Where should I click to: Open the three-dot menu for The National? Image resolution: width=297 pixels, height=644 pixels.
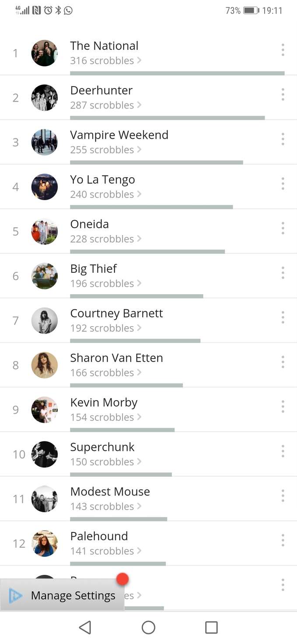pyautogui.click(x=283, y=50)
